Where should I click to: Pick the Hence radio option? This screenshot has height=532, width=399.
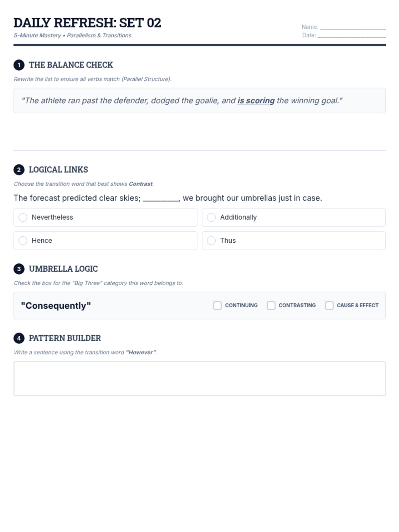pyautogui.click(x=23, y=241)
